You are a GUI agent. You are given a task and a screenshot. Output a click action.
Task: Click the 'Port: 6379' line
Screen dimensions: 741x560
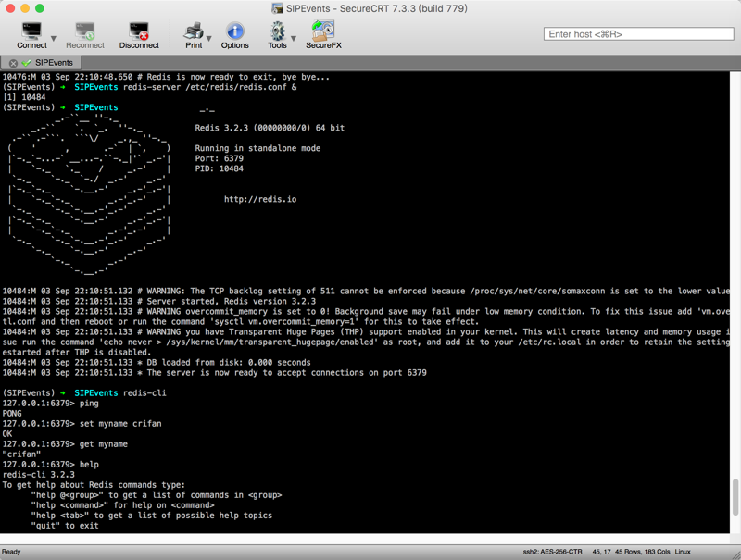[x=220, y=158]
